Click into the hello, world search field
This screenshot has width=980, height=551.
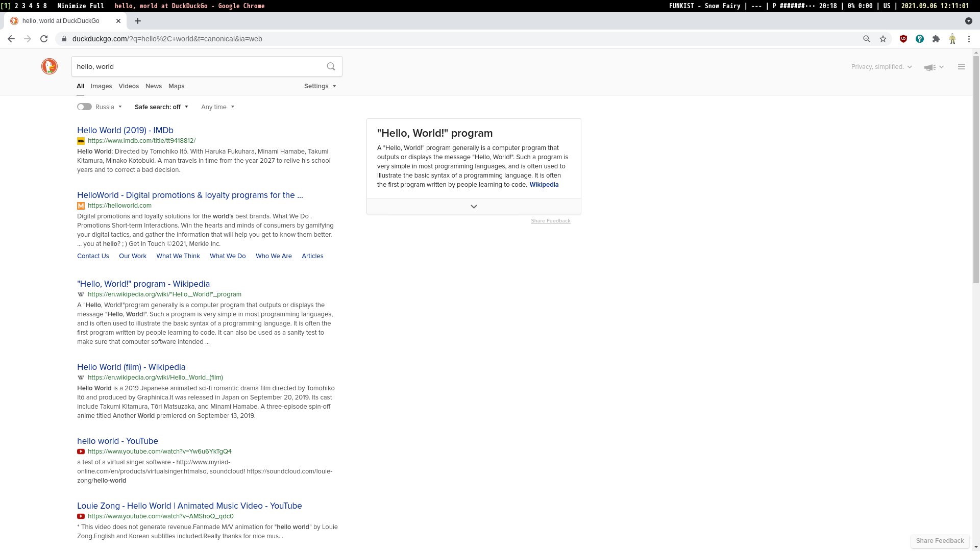pos(198,66)
